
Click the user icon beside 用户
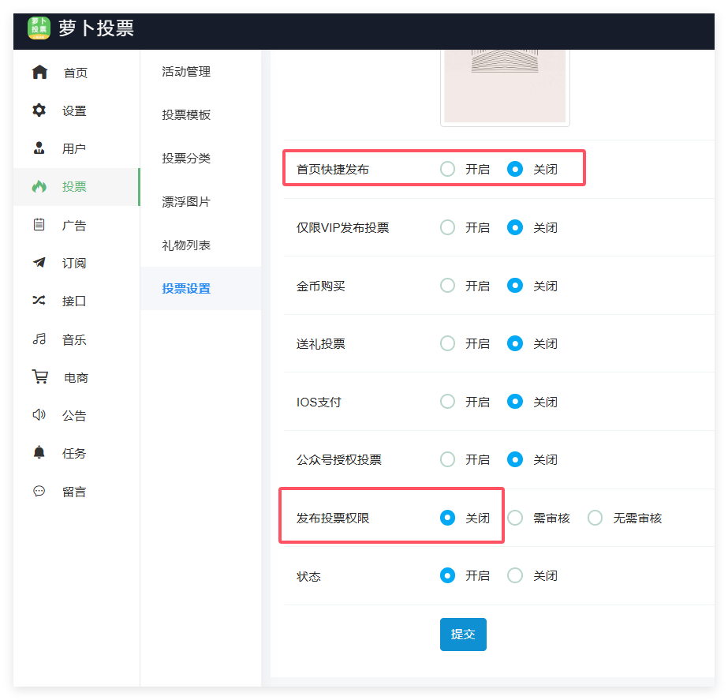click(x=39, y=148)
